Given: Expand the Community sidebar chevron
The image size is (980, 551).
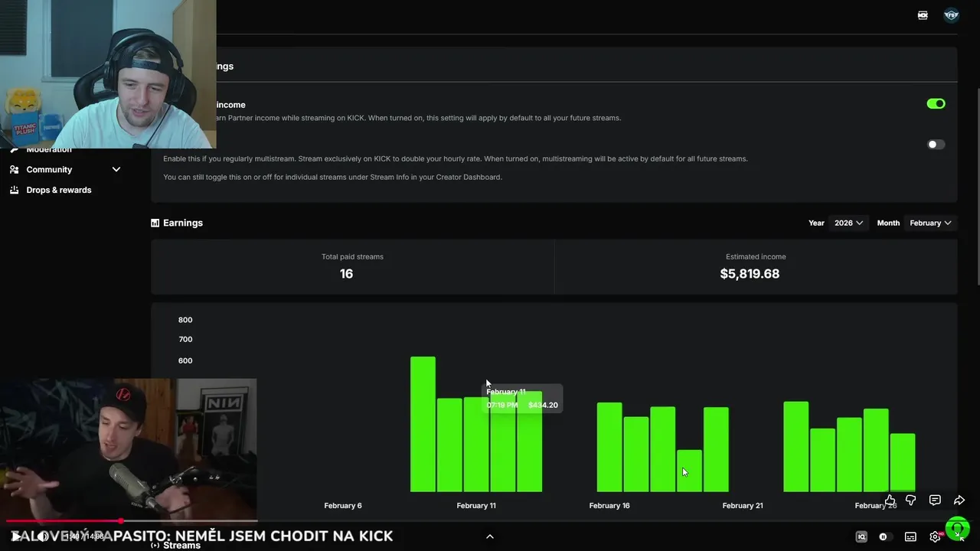Looking at the screenshot, I should [x=116, y=169].
